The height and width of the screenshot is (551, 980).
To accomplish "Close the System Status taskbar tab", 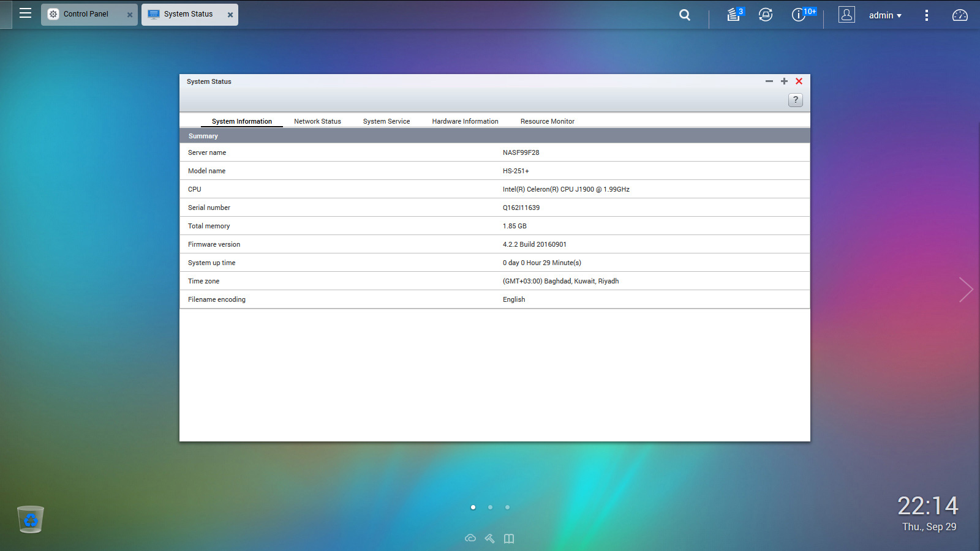I will point(230,15).
